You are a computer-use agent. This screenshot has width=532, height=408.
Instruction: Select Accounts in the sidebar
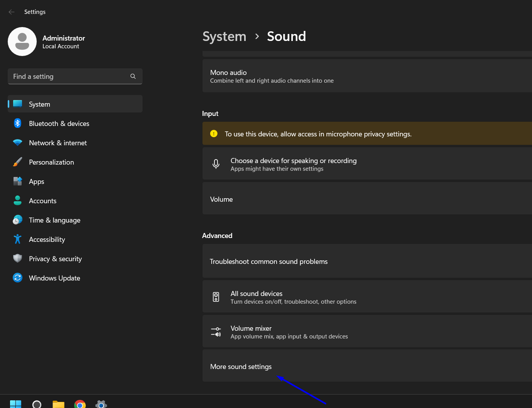[42, 201]
